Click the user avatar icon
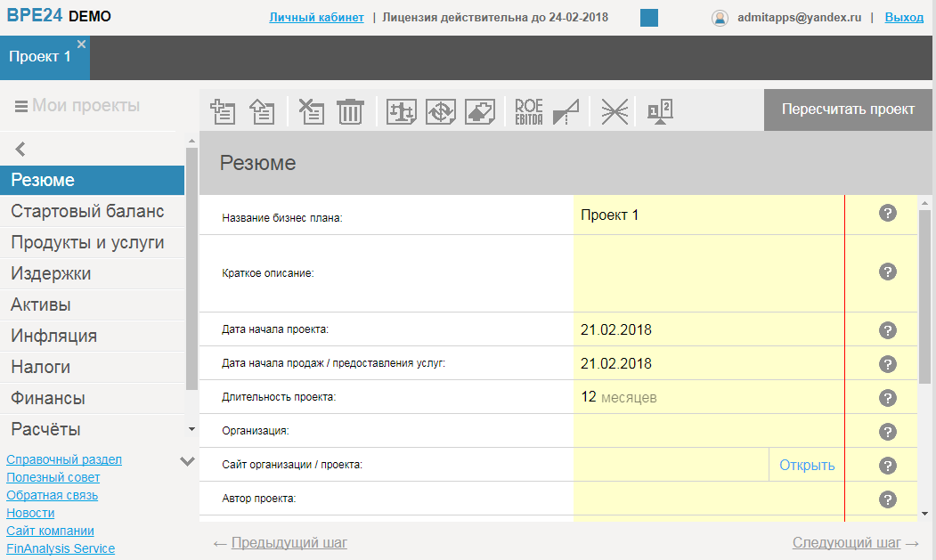The image size is (936, 560). pos(720,19)
